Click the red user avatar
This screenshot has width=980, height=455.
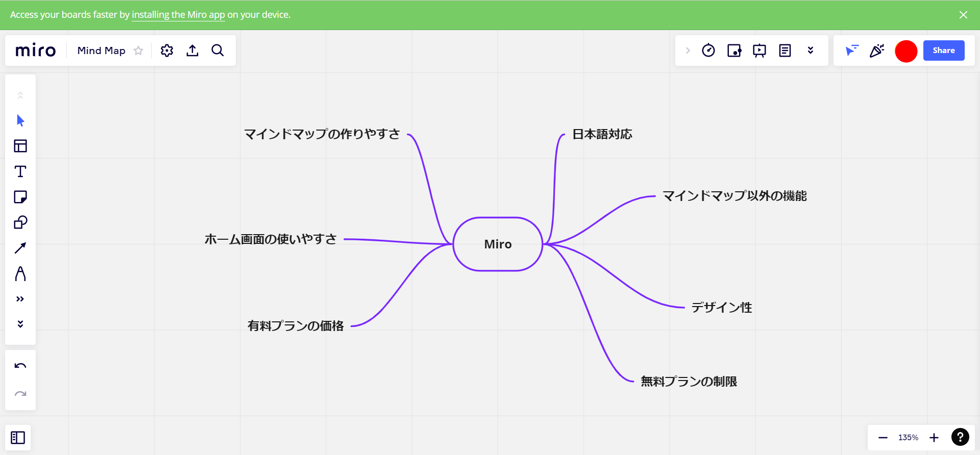(x=906, y=51)
